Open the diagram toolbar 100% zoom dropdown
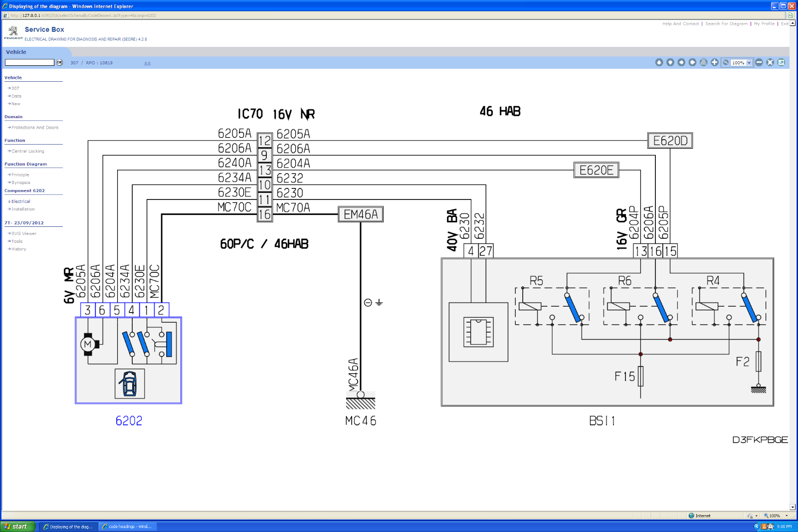The image size is (798, 532). click(742, 63)
